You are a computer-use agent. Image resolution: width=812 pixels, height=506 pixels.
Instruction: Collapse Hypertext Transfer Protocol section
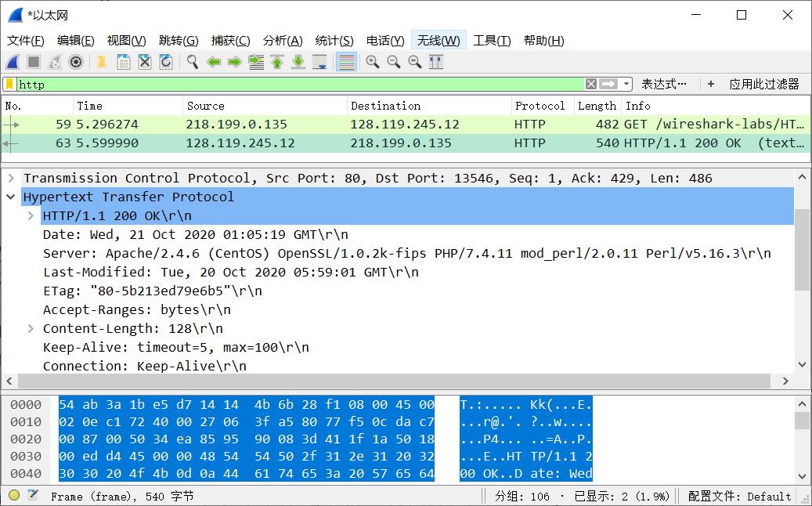[11, 197]
